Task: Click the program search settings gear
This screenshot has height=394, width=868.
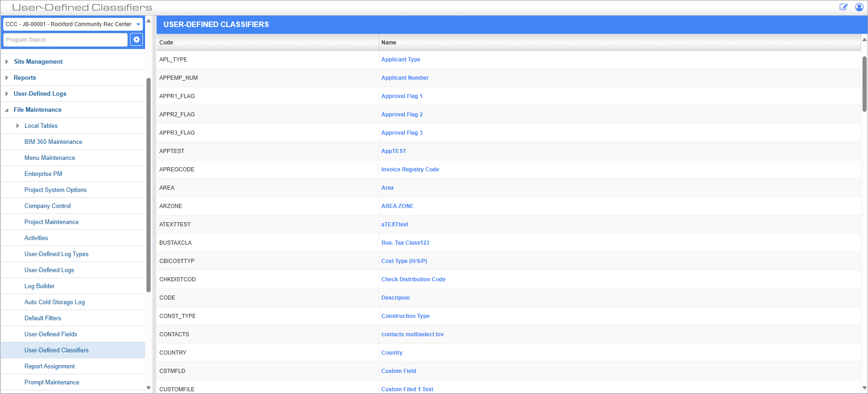Action: (x=136, y=40)
